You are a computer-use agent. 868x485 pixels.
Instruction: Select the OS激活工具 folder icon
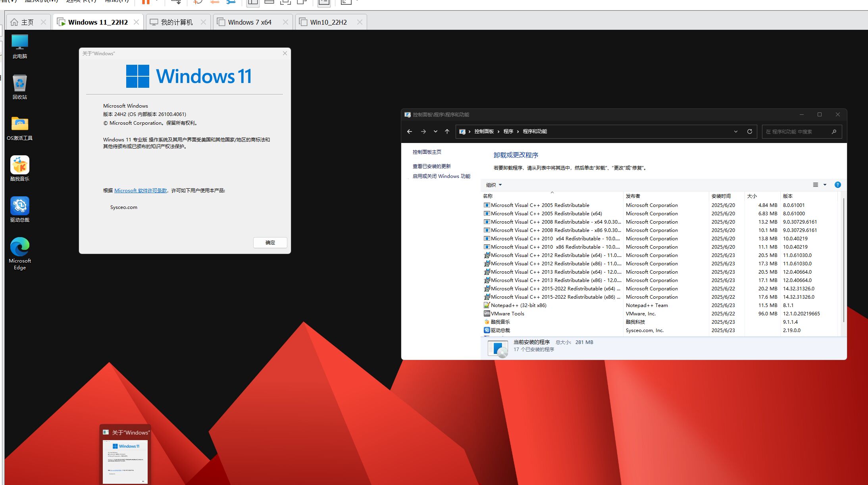point(19,128)
